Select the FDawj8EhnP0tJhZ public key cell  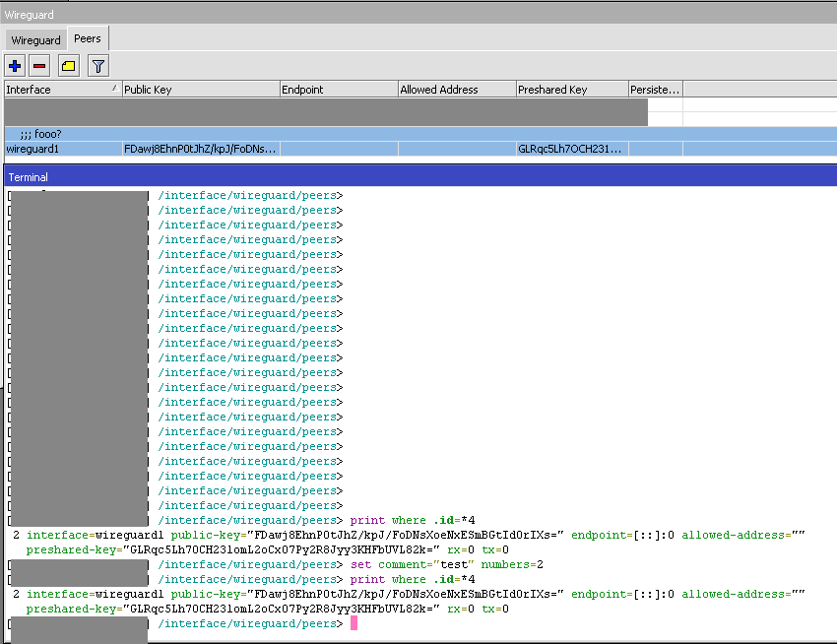coord(201,149)
